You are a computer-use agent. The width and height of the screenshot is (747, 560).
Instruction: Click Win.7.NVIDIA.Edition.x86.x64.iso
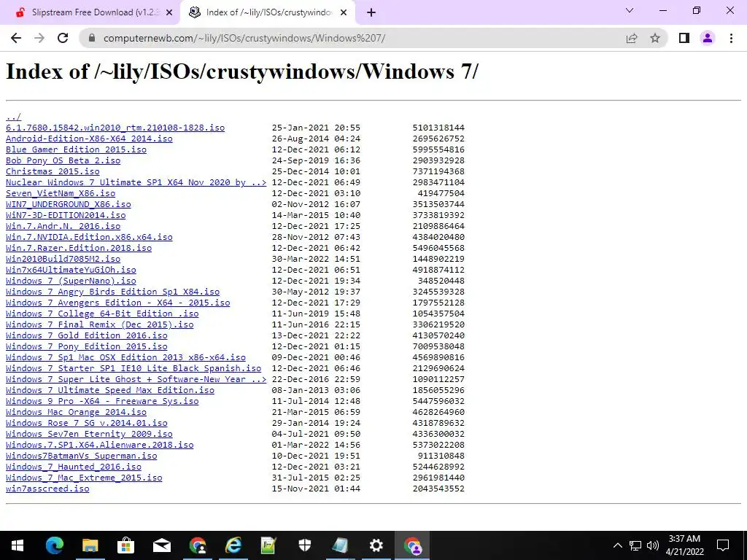point(89,237)
